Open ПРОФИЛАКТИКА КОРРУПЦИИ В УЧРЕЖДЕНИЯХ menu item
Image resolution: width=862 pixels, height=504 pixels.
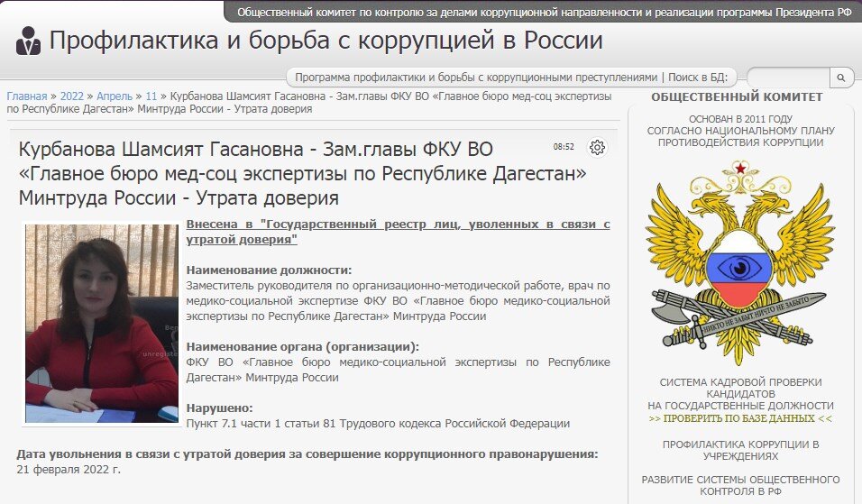click(740, 450)
